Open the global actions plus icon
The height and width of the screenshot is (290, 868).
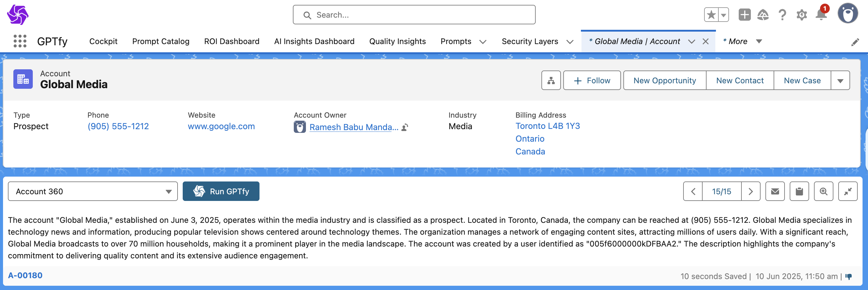tap(744, 15)
